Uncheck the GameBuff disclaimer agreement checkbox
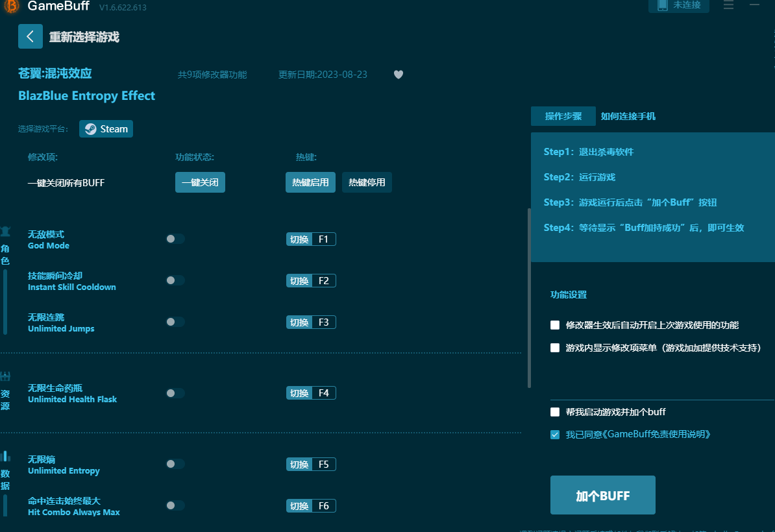The image size is (775, 532). coord(555,435)
